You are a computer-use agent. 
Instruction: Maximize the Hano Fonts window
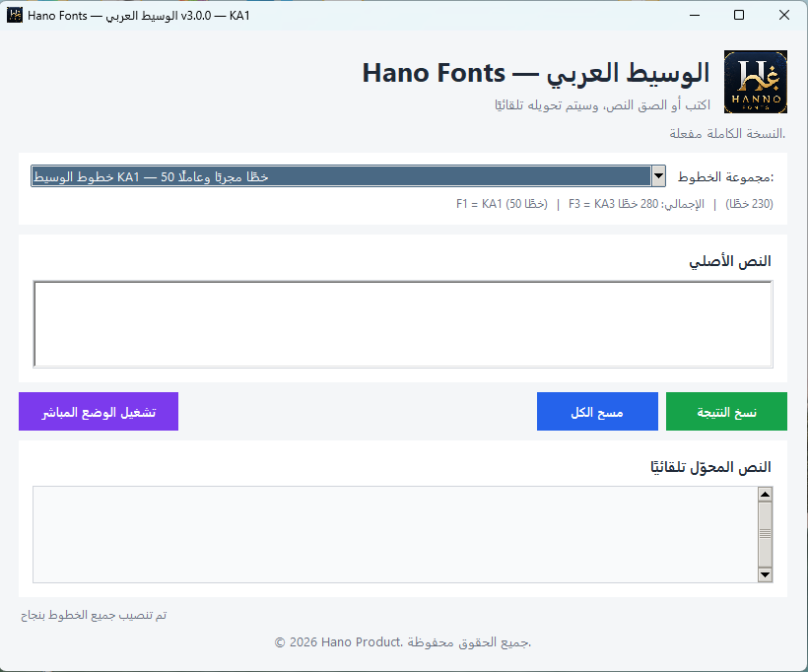739,15
